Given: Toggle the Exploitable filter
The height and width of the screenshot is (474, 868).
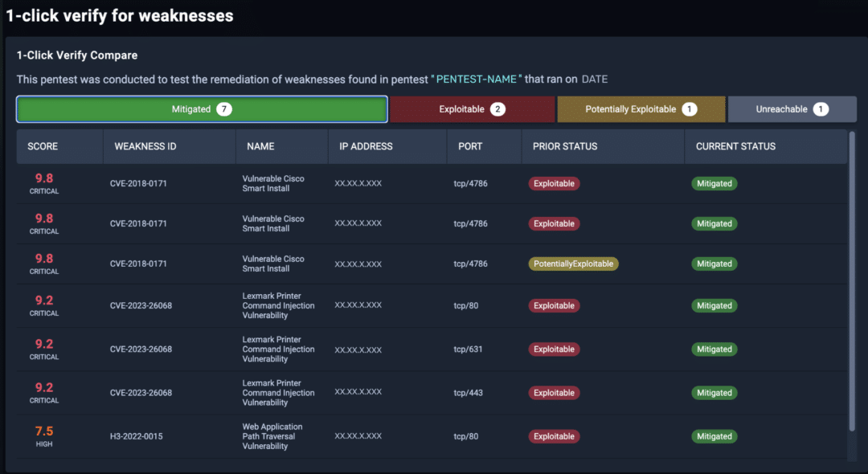Looking at the screenshot, I should coord(472,108).
